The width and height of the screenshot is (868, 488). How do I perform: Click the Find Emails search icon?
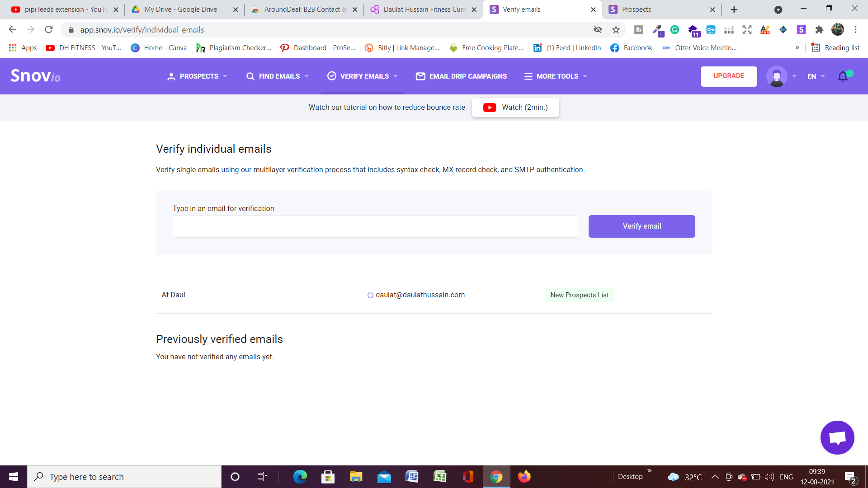(250, 76)
